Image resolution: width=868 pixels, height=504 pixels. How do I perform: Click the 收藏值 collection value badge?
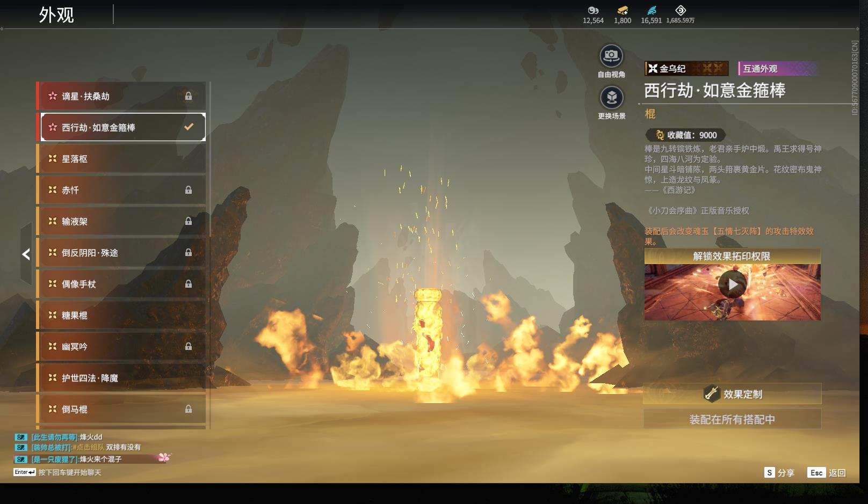(x=685, y=135)
